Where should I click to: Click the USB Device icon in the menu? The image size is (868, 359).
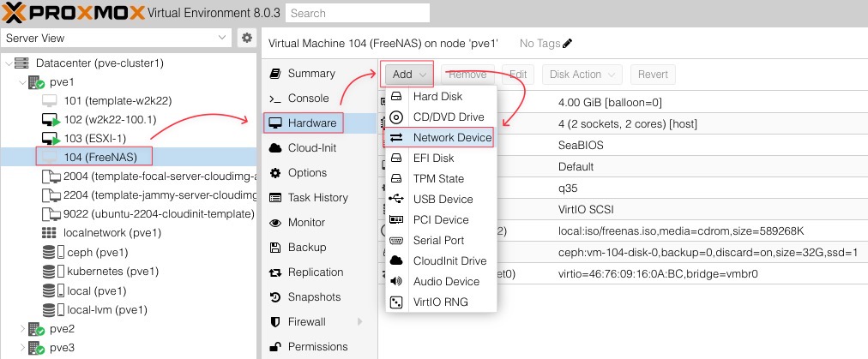(x=395, y=199)
